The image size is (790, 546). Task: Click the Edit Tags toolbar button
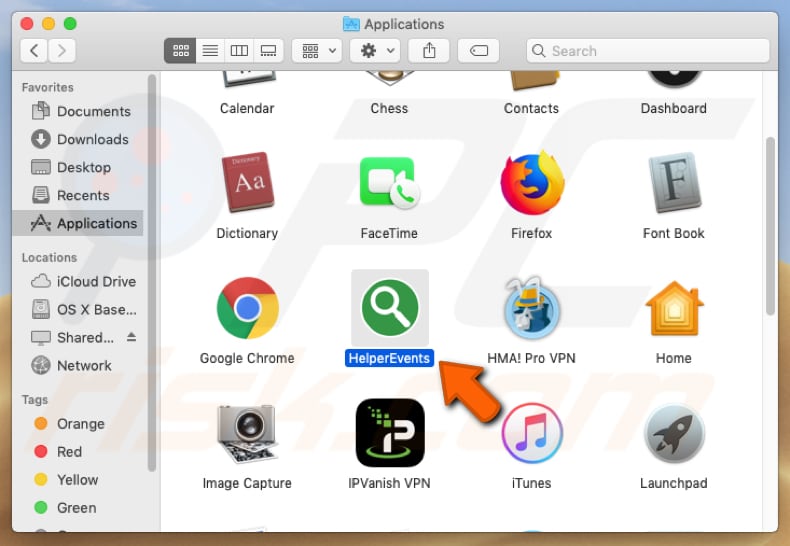click(479, 50)
